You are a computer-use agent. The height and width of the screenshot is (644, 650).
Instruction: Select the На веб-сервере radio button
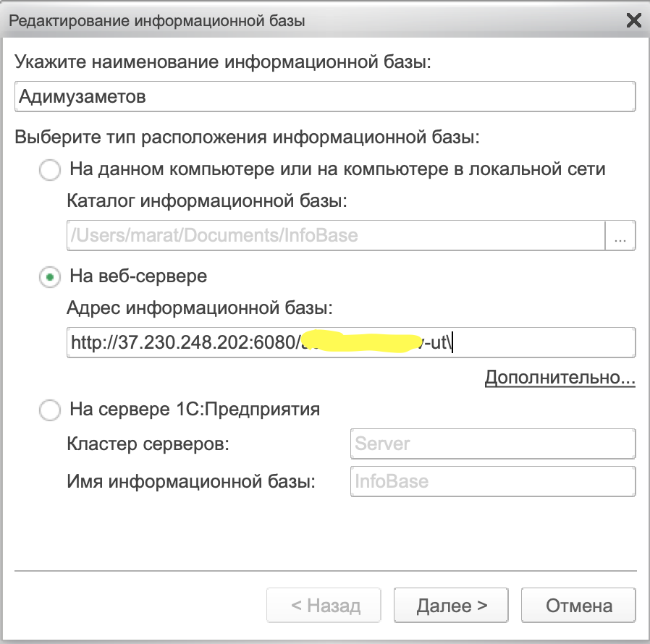[50, 277]
